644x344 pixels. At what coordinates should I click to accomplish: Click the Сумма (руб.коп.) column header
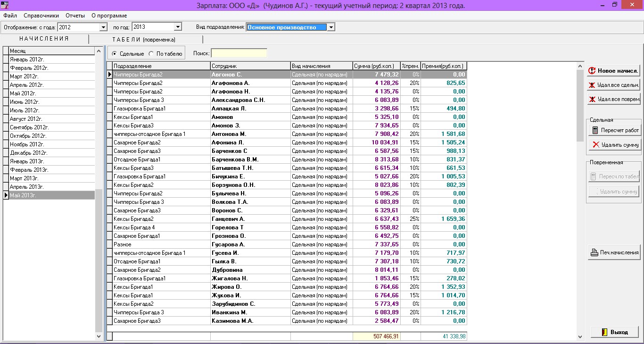[376, 66]
